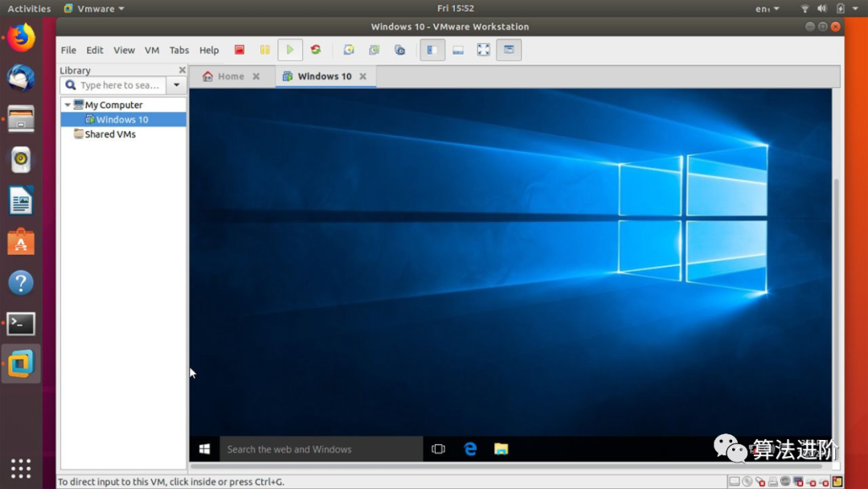This screenshot has height=489, width=868.
Task: Open the Terminal from the dock
Action: coord(21,323)
